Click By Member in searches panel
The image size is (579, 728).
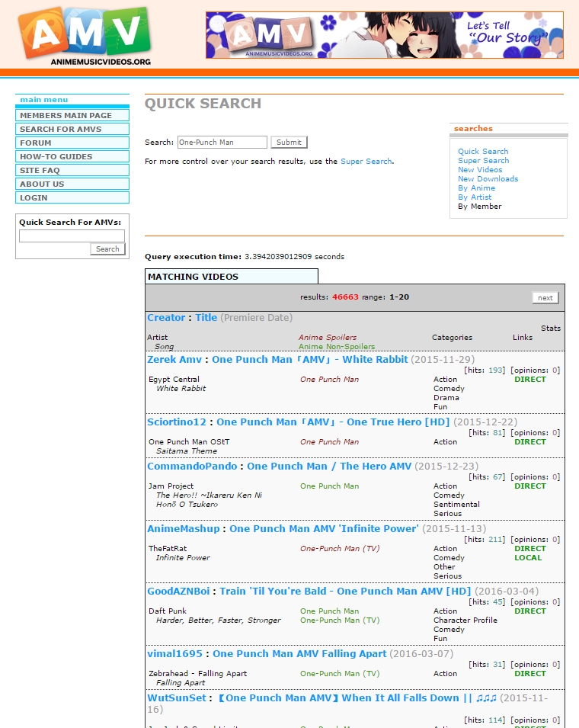(x=480, y=206)
